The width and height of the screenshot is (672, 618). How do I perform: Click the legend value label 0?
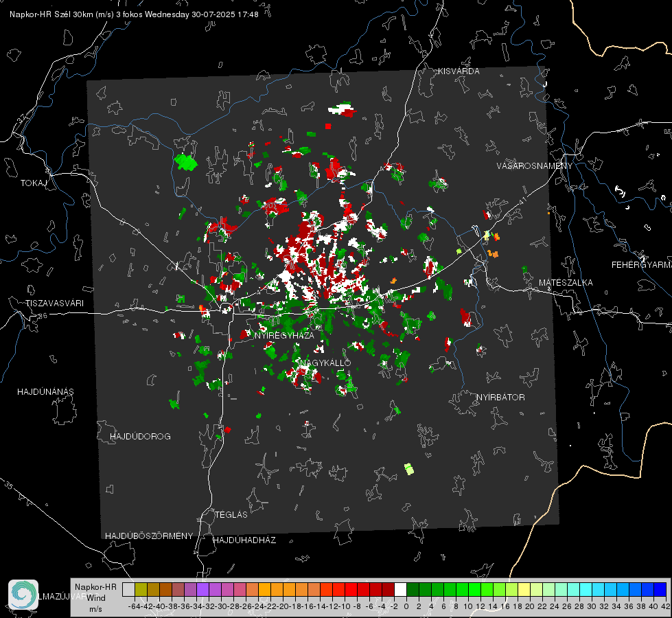coord(406,606)
